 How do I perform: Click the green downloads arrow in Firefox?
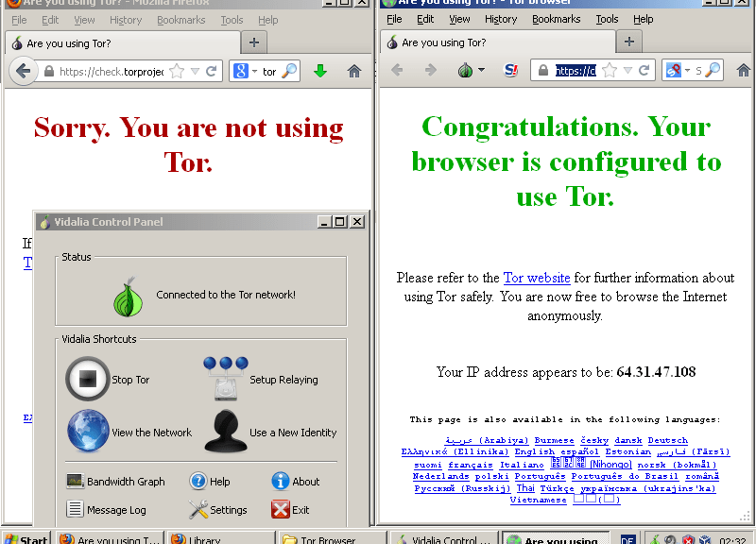point(320,71)
